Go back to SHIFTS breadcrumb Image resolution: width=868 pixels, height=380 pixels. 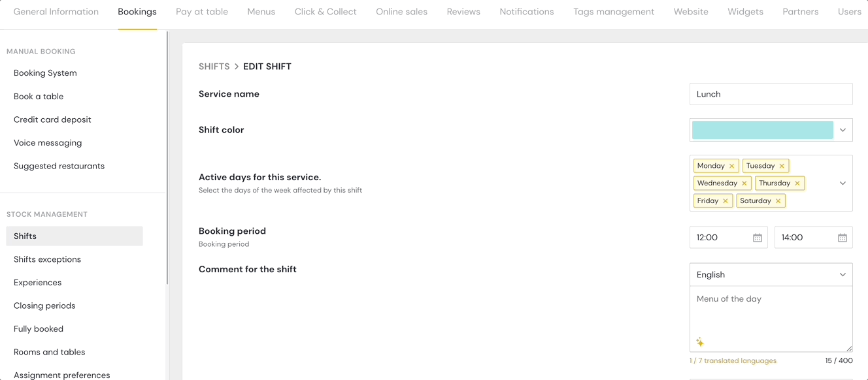(214, 67)
